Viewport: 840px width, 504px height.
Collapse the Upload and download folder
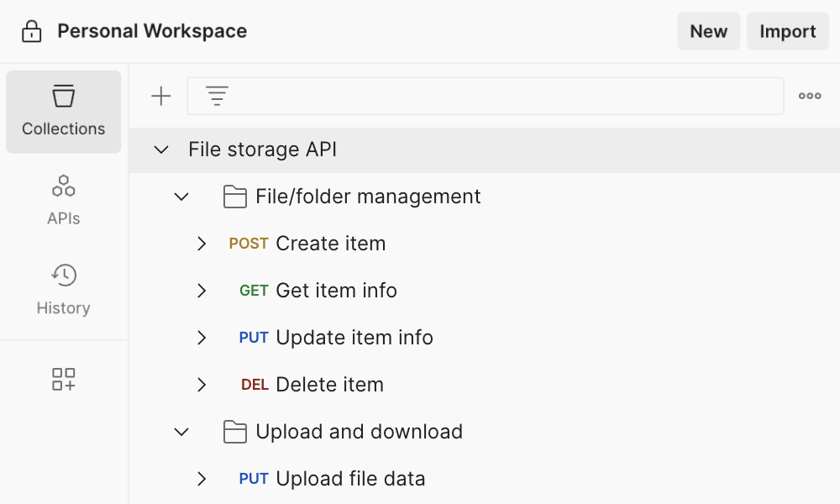pos(181,431)
